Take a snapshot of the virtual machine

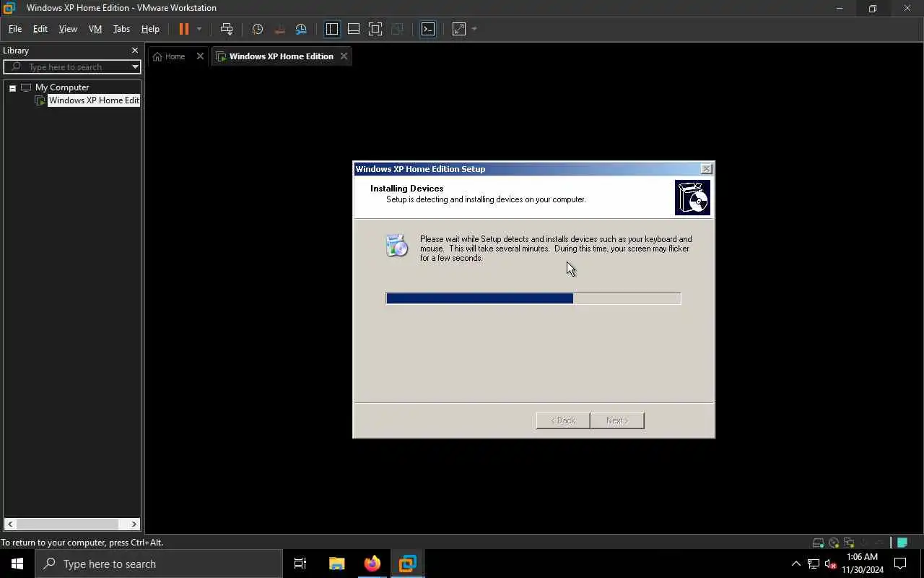click(257, 29)
